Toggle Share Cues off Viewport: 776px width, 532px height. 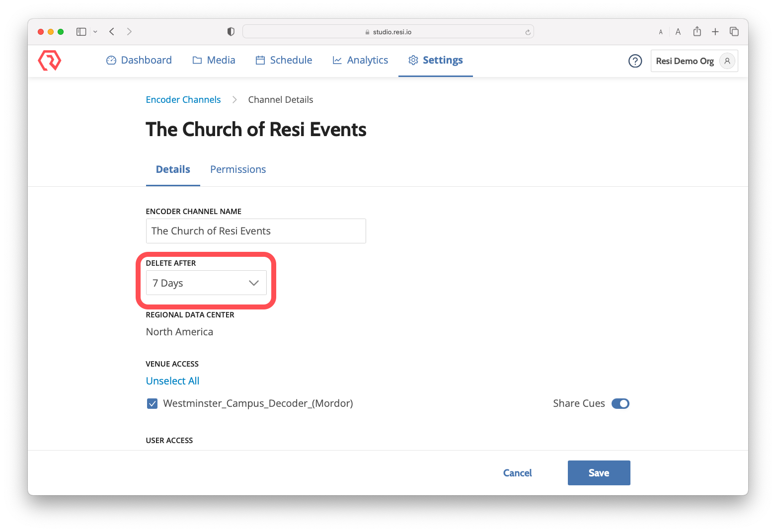pos(620,403)
